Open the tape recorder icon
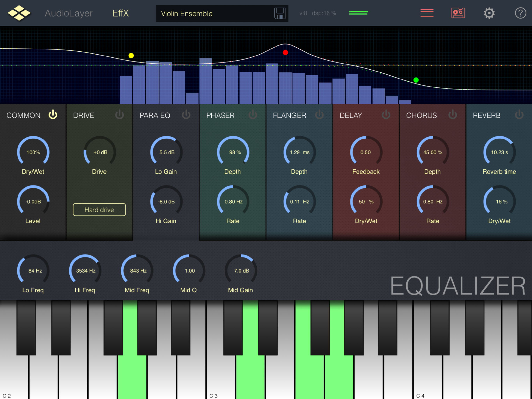532x399 pixels. point(458,13)
